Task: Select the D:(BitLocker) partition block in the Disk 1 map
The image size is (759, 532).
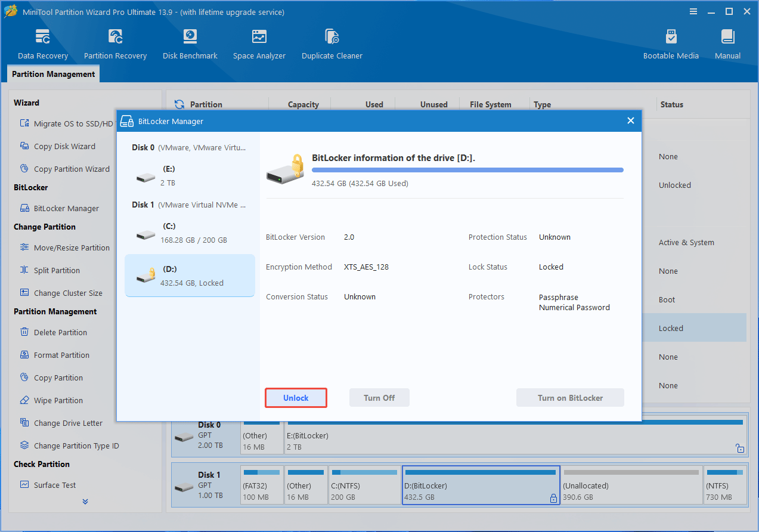Action: pyautogui.click(x=481, y=485)
